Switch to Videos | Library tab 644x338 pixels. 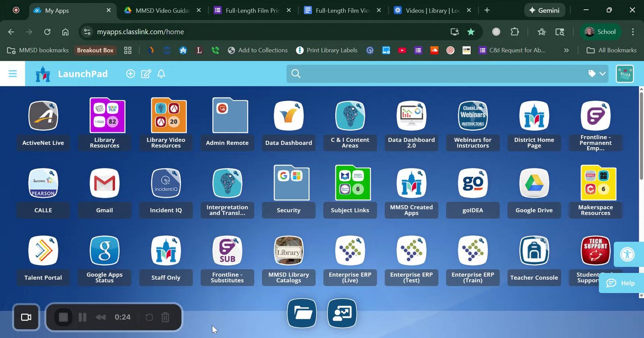coord(432,10)
